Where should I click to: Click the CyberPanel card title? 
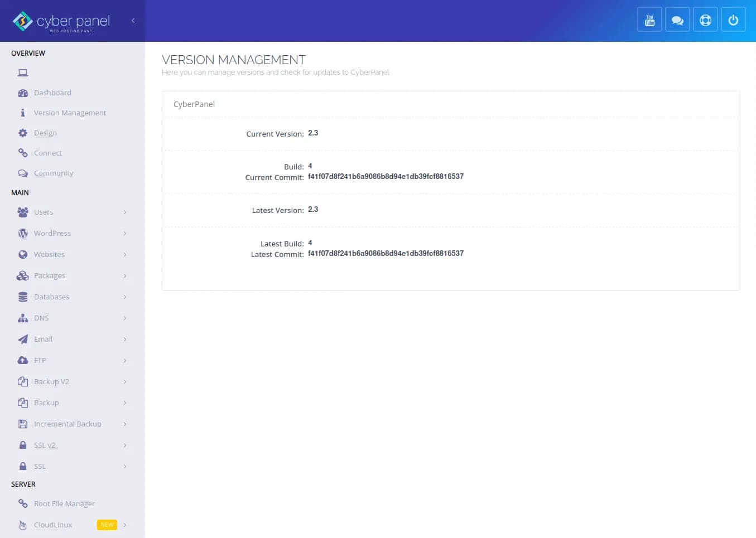pos(194,104)
